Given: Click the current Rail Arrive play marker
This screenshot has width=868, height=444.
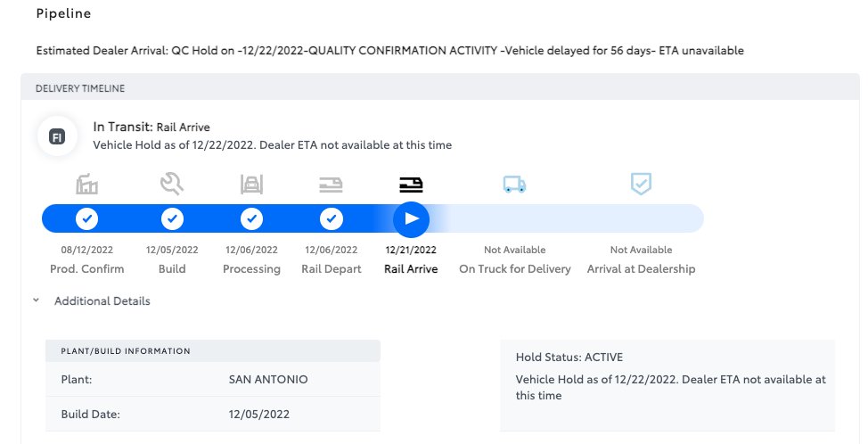Looking at the screenshot, I should 412,218.
